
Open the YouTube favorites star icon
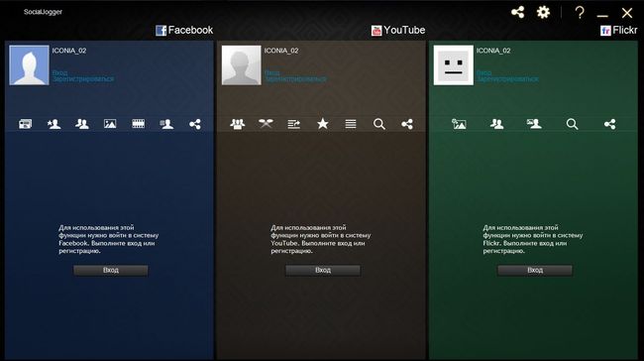click(x=322, y=124)
